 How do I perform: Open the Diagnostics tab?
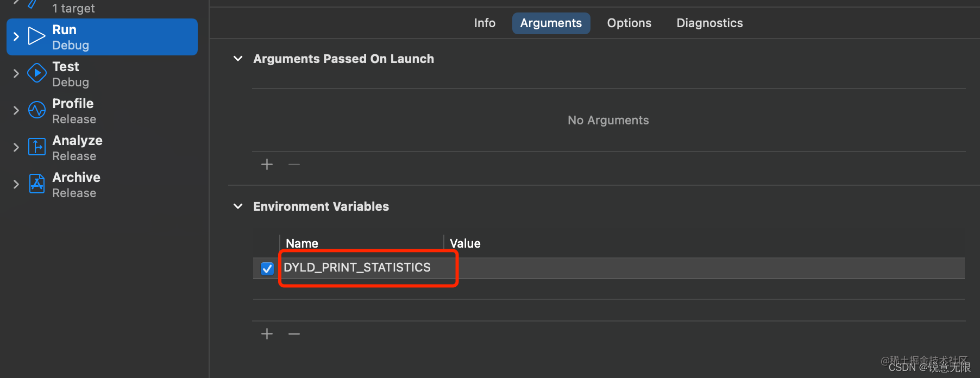[x=709, y=23]
